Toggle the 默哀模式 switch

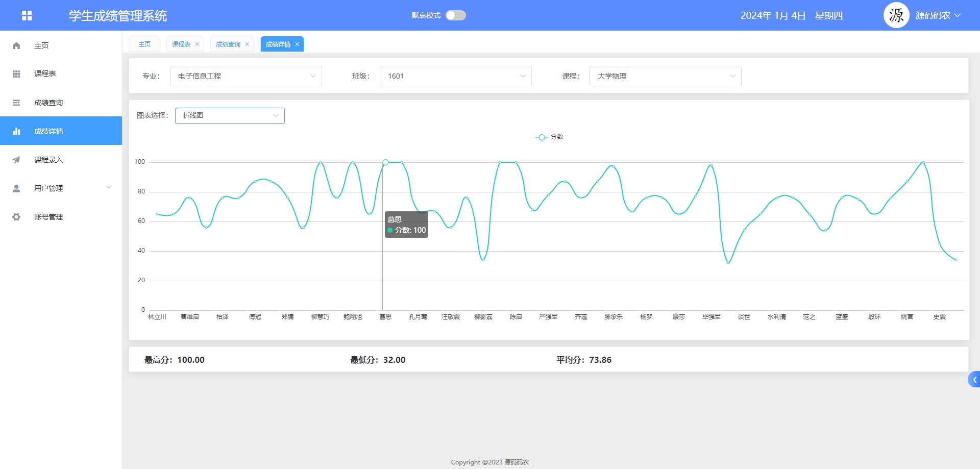point(456,15)
